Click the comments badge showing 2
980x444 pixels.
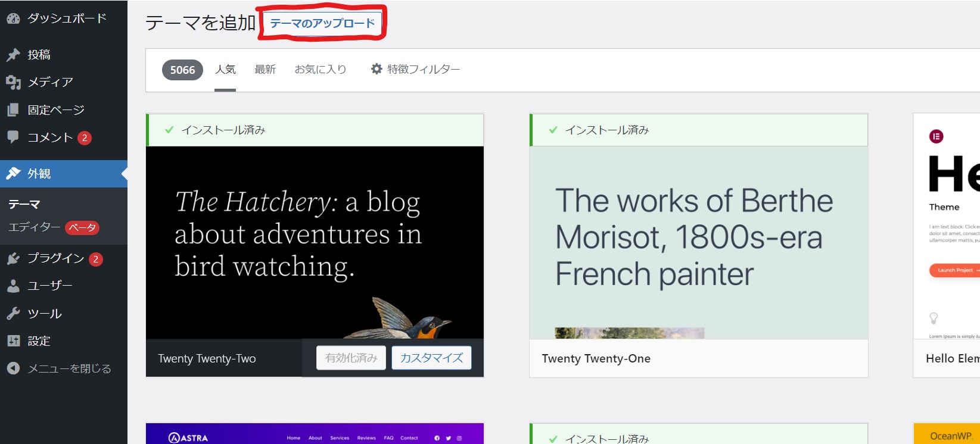tap(85, 138)
